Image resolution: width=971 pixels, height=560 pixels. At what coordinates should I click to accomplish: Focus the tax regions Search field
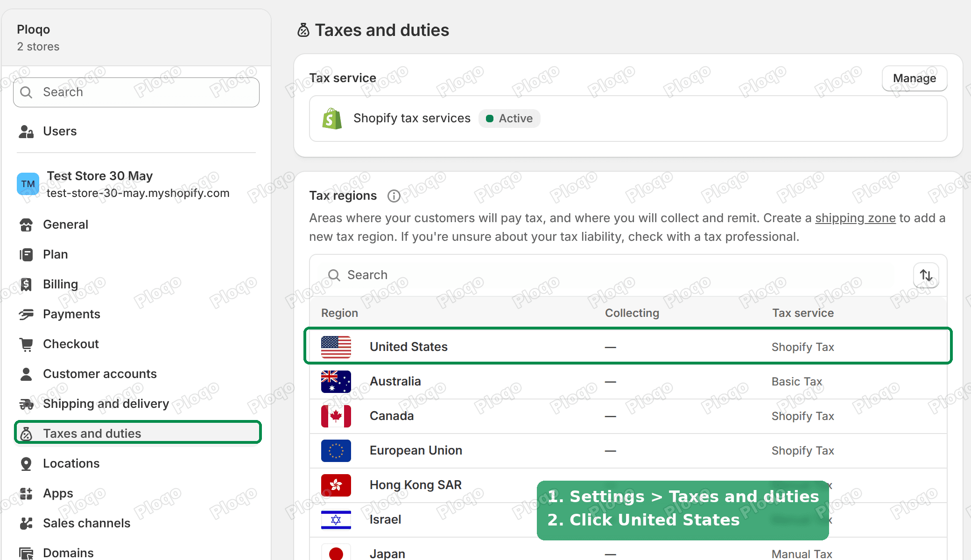[611, 275]
